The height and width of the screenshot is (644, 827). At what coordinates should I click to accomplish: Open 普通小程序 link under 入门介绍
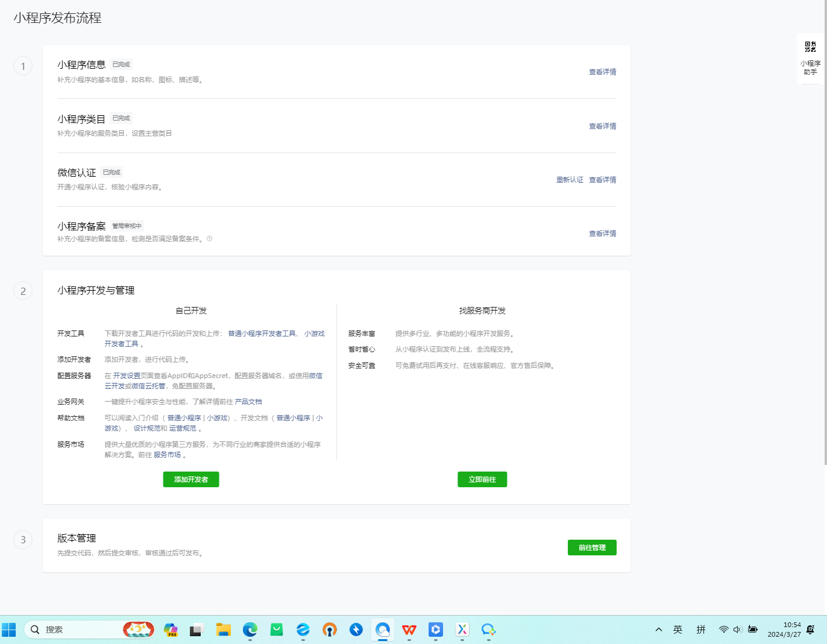point(184,418)
